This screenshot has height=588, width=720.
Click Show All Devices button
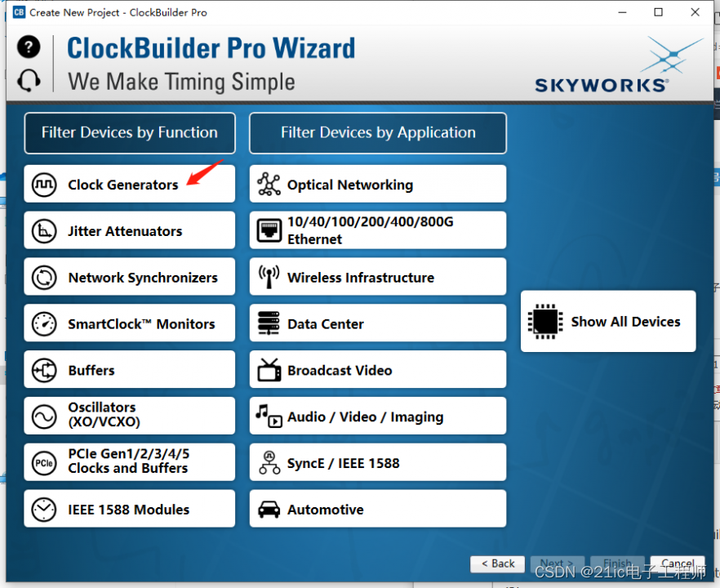click(608, 322)
